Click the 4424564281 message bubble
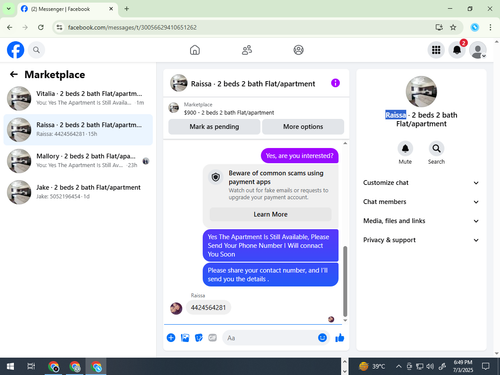500x375 pixels. (208, 307)
